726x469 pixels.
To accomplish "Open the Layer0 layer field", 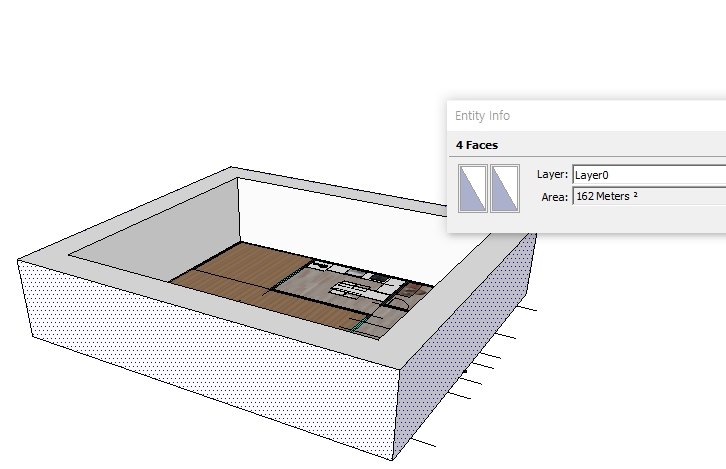I will tap(649, 175).
